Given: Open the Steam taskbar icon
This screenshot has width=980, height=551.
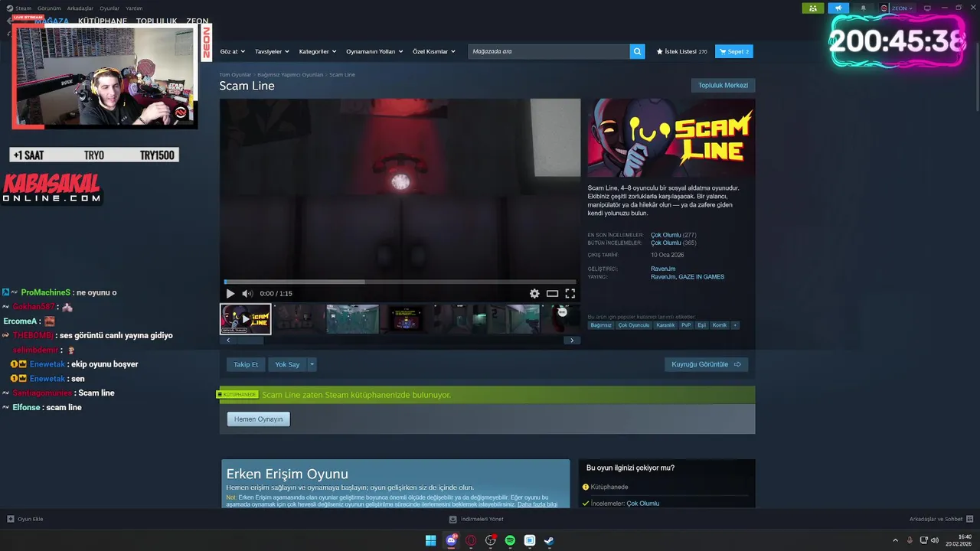Looking at the screenshot, I should click(x=549, y=540).
